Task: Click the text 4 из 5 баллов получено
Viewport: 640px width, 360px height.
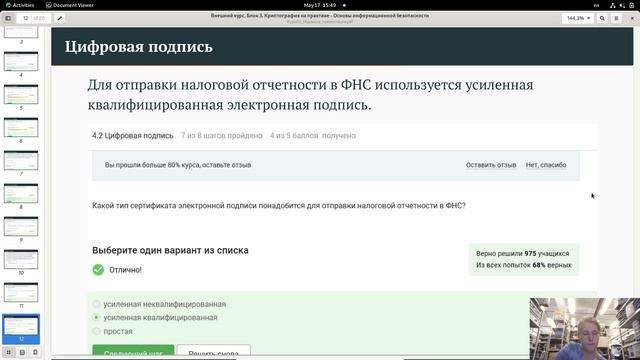Action: click(x=313, y=136)
